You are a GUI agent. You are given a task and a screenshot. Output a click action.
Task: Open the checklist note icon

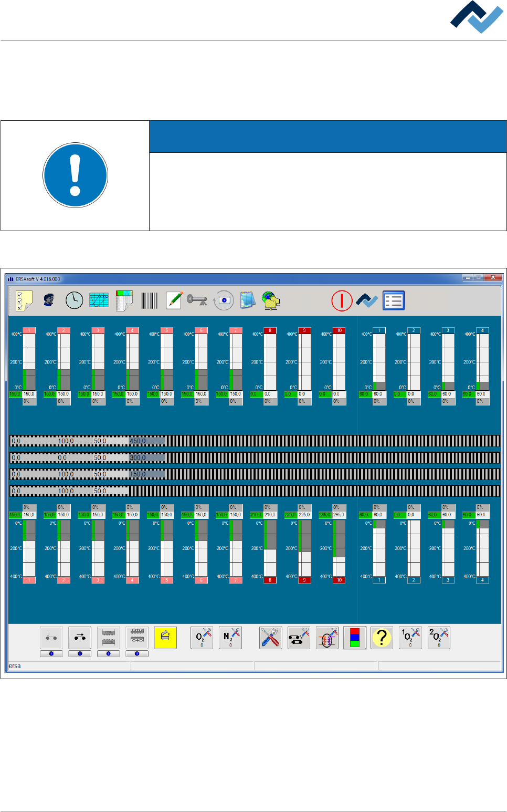[x=24, y=300]
